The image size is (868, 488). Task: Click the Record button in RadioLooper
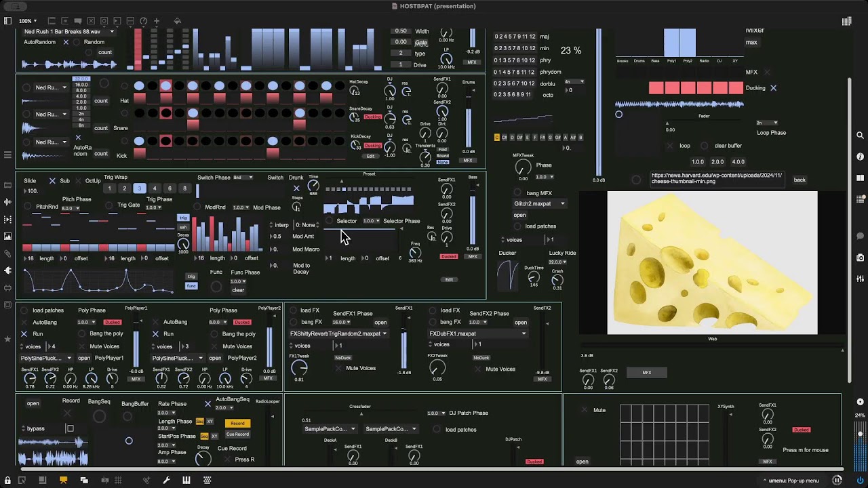click(237, 423)
